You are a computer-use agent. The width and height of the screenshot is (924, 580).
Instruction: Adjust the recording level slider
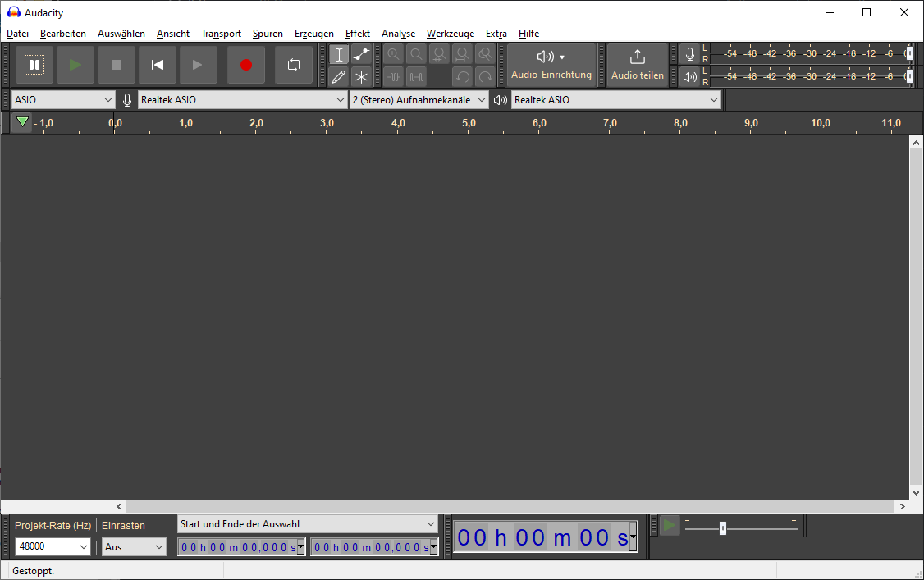[x=909, y=53]
